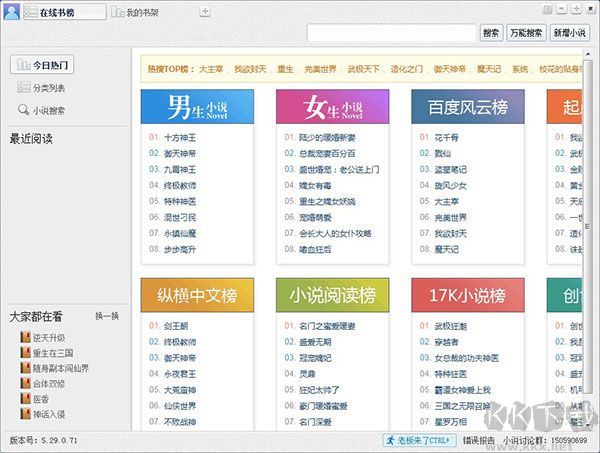Open the book 逆天升级 in 大家都在看

click(x=43, y=337)
